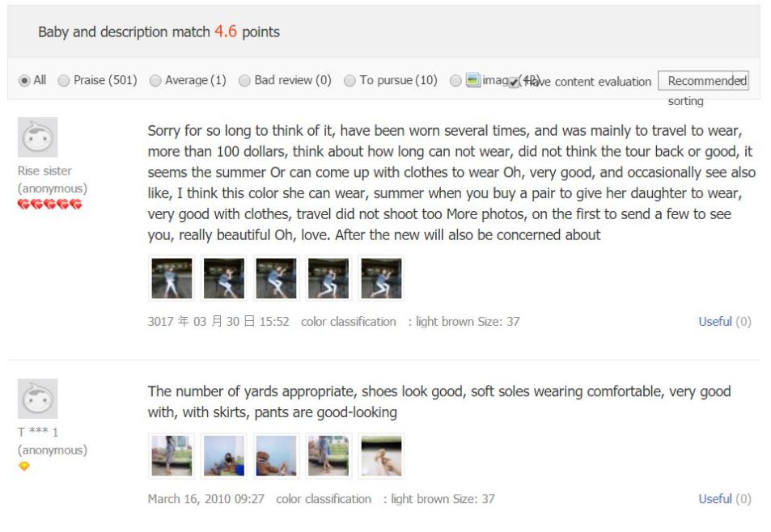Select the All reviews filter
This screenshot has width=771, height=532.
tap(24, 80)
